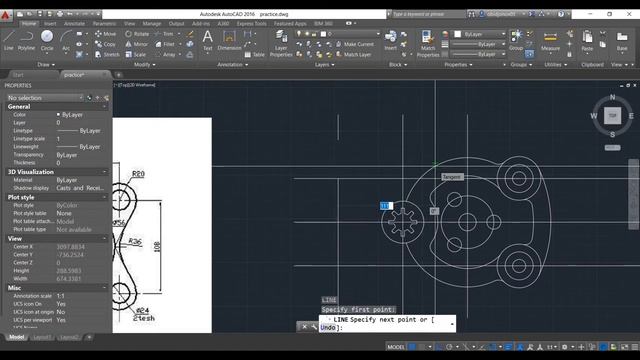The image size is (640, 360).
Task: Collapse the View section in Properties
Action: coord(104,238)
